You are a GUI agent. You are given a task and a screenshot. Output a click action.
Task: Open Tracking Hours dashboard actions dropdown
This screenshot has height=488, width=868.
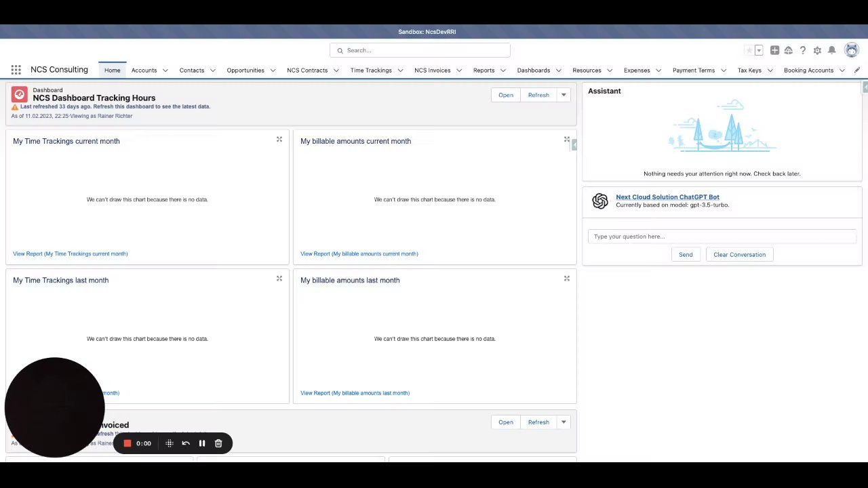click(564, 95)
